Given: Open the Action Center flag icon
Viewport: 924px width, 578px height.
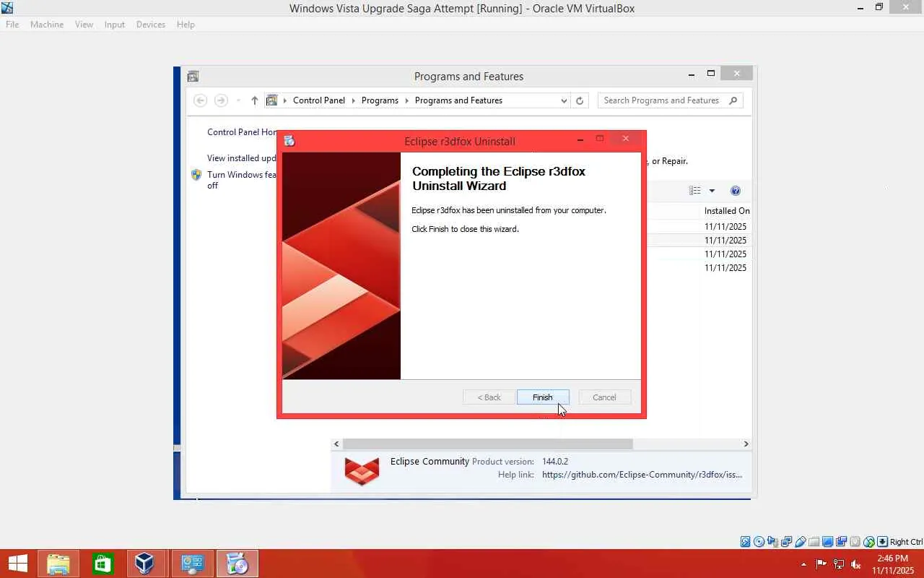Looking at the screenshot, I should click(x=821, y=564).
